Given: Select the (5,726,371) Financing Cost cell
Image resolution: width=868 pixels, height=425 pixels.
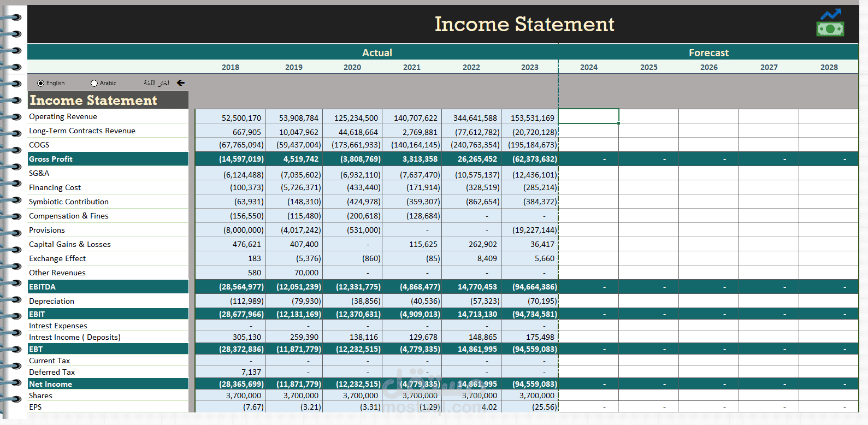Looking at the screenshot, I should [x=294, y=187].
